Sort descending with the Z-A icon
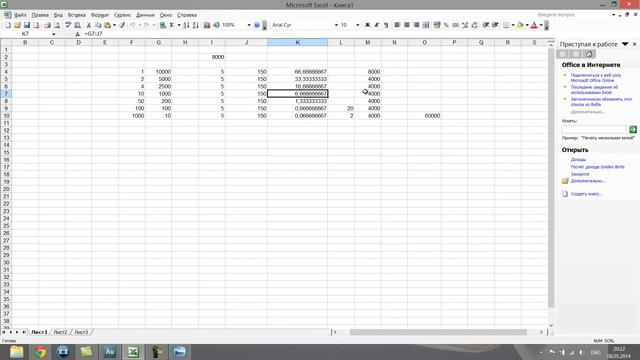 pyautogui.click(x=196, y=25)
